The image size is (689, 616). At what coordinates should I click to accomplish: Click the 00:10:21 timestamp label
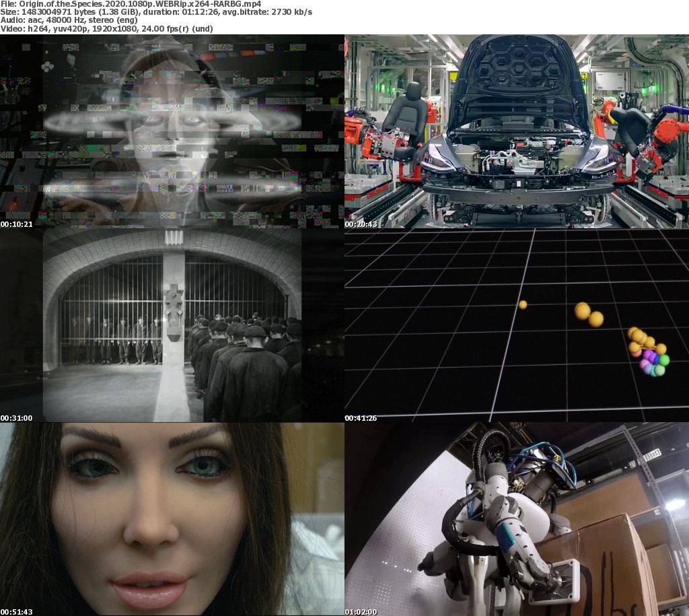[x=17, y=224]
